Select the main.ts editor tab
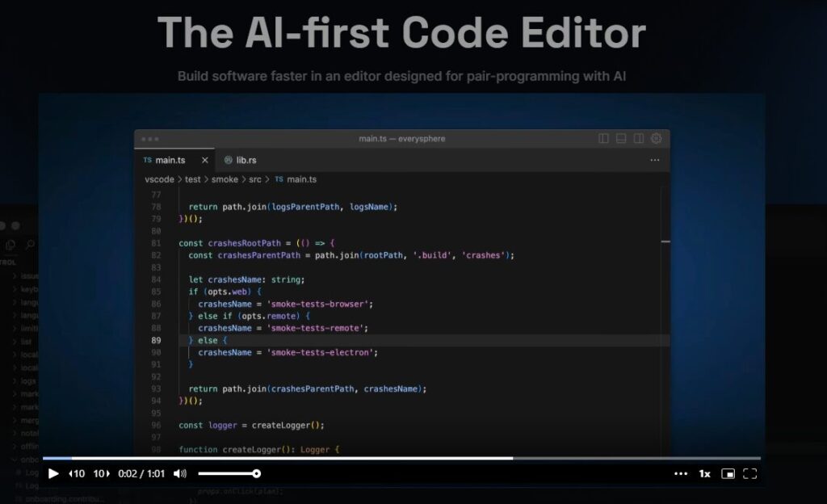Image resolution: width=827 pixels, height=504 pixels. (x=170, y=160)
